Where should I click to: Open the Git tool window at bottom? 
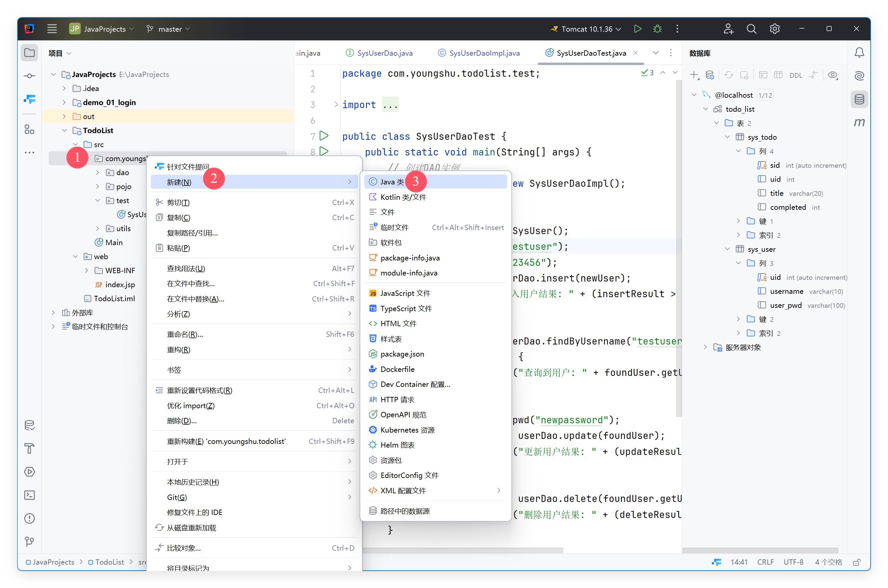pos(30,542)
